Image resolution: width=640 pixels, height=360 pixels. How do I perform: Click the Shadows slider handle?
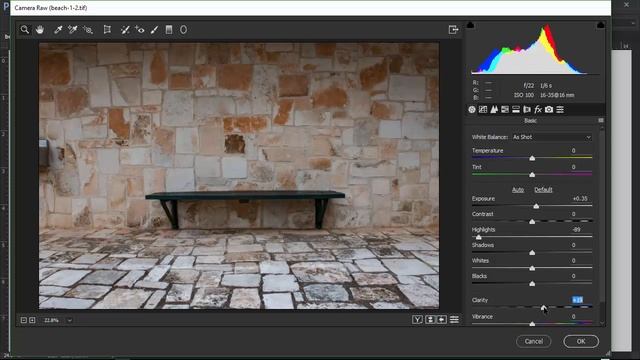[x=532, y=253]
